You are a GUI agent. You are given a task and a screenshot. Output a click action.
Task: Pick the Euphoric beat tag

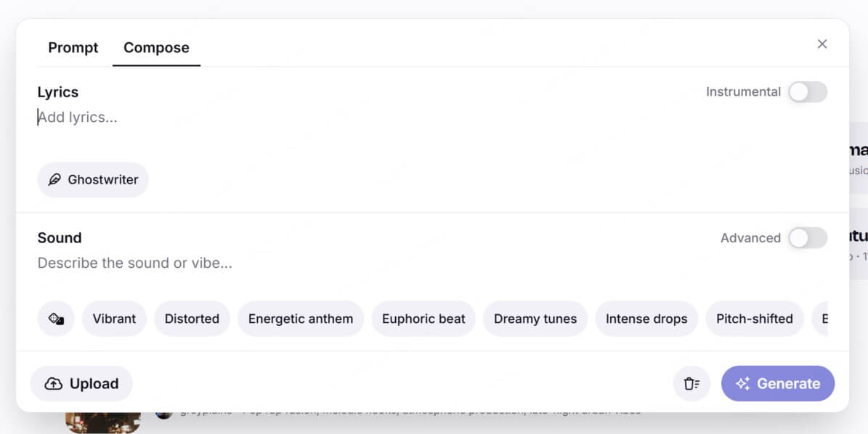(423, 319)
